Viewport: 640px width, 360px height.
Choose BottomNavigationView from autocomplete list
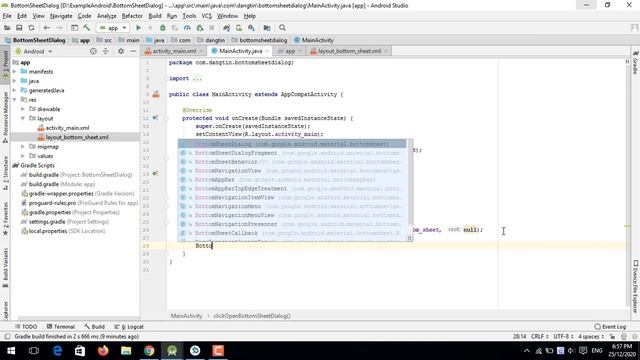coord(292,171)
